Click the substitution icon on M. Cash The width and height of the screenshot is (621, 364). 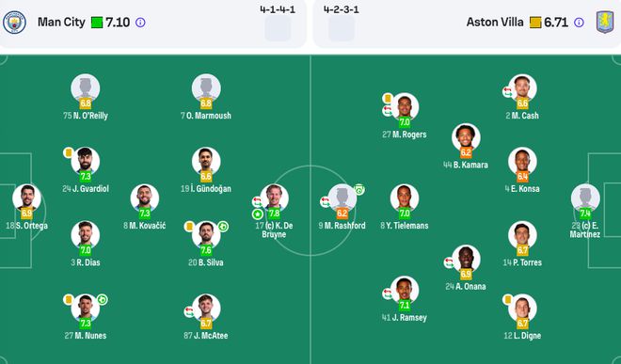pos(507,92)
